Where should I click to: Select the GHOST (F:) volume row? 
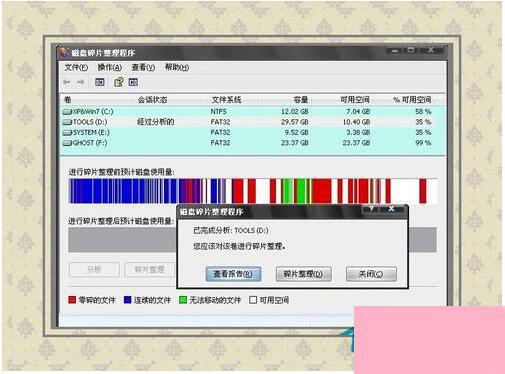[x=253, y=143]
